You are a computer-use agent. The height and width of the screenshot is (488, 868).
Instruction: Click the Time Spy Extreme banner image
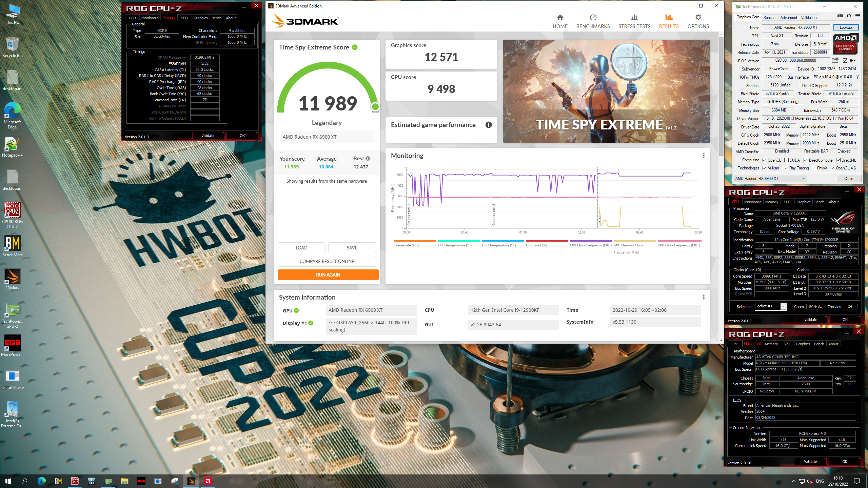[606, 91]
